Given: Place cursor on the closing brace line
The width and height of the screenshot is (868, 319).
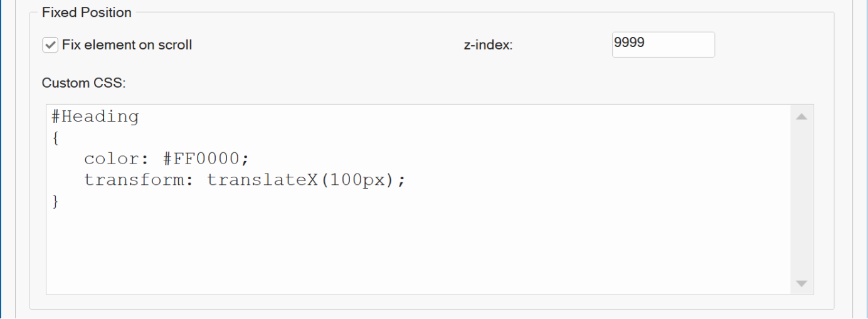Looking at the screenshot, I should (56, 202).
